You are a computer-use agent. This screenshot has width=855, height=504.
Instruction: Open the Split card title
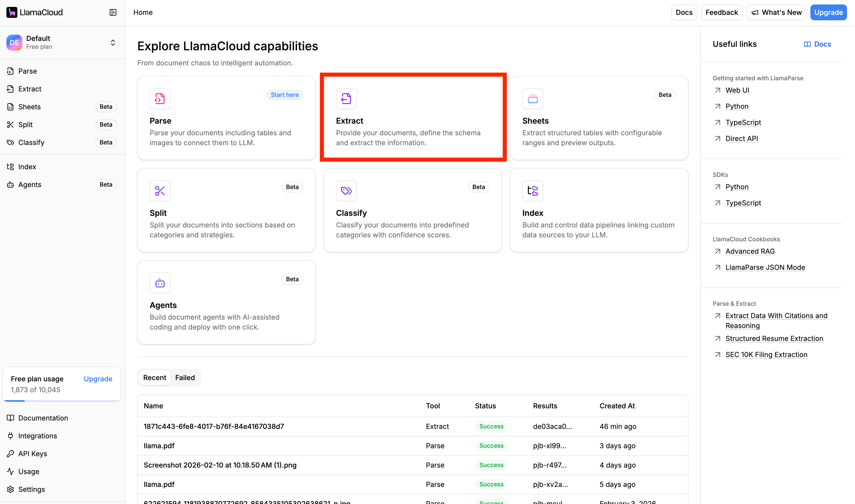click(x=158, y=213)
